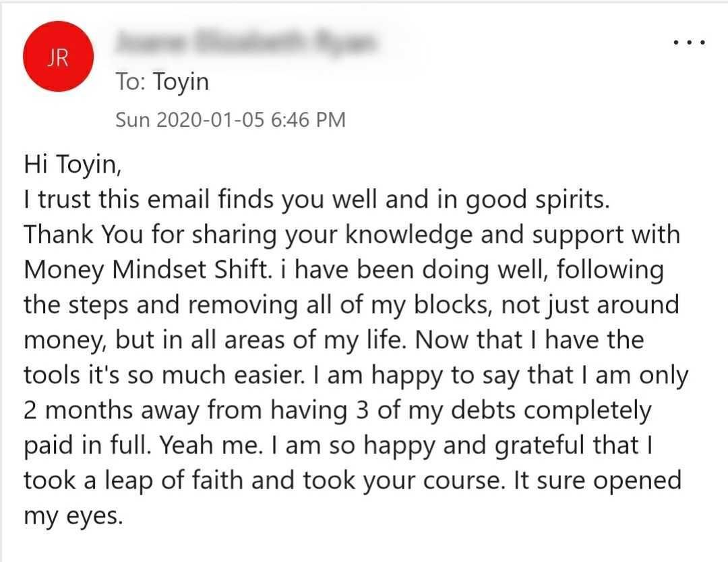The width and height of the screenshot is (728, 562).
Task: Click the Sun 2020-01-05 6:46 PM timestamp
Action: pyautogui.click(x=231, y=120)
